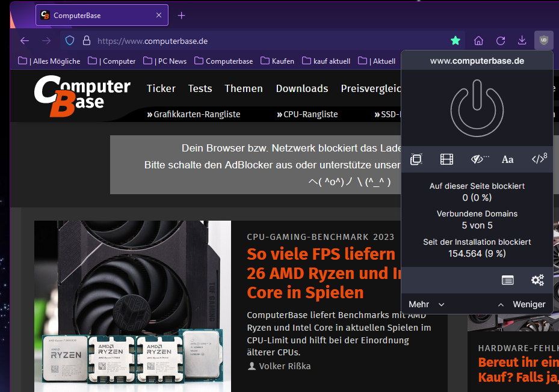559x392 pixels.
Task: Click the www.computerbase.de panel hostname
Action: tap(477, 61)
